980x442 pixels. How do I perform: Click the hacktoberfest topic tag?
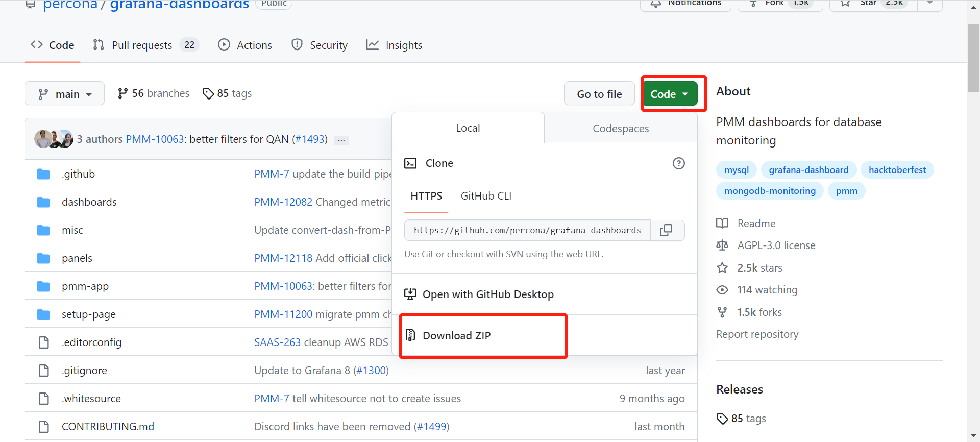897,170
